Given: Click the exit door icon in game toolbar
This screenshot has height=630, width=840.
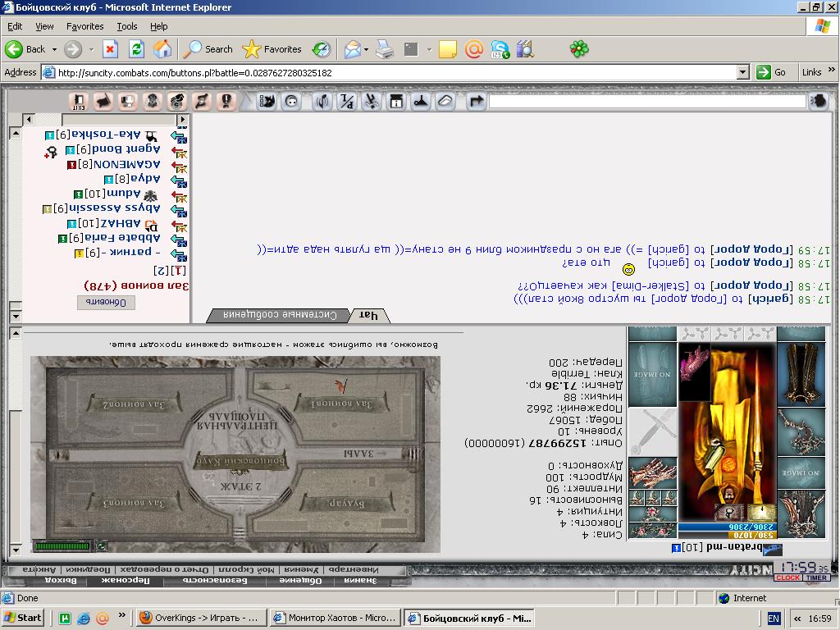Looking at the screenshot, I should (x=79, y=101).
